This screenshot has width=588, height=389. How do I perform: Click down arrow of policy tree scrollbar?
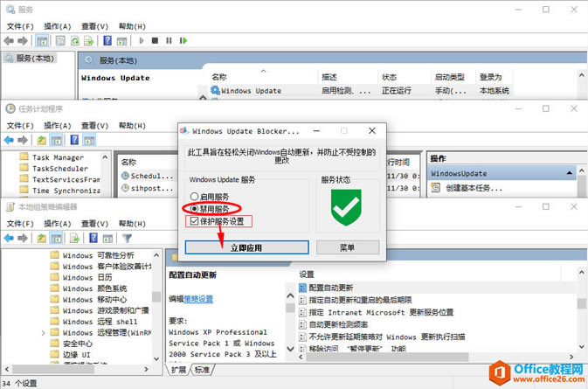point(156,359)
